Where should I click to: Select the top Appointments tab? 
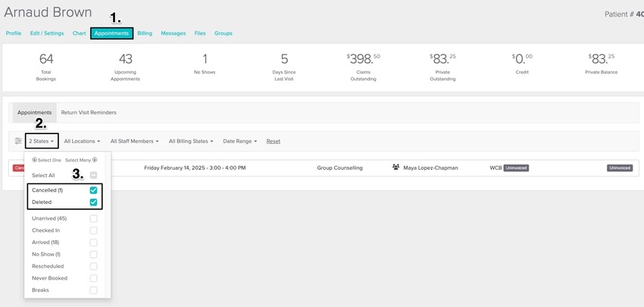pos(111,33)
